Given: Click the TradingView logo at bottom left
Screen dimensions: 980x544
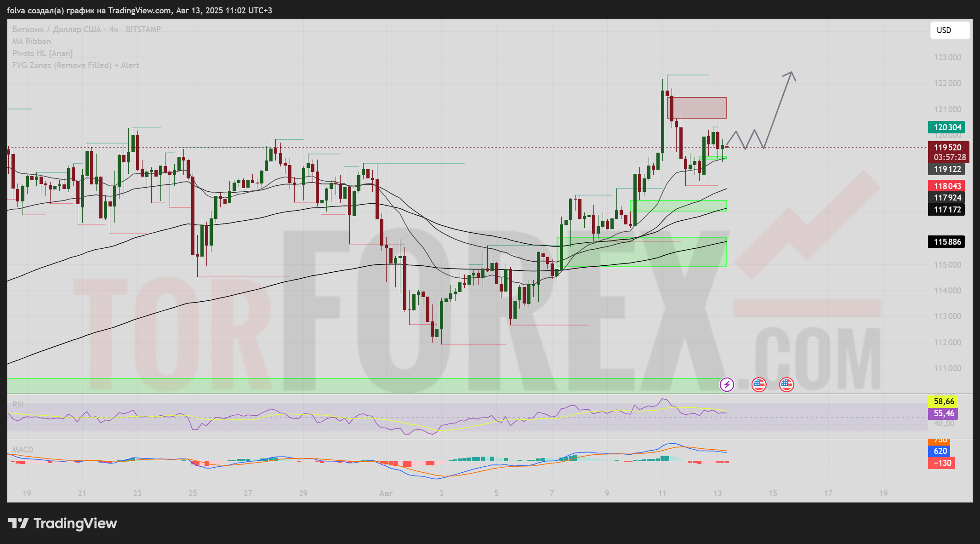Looking at the screenshot, I should click(x=63, y=523).
